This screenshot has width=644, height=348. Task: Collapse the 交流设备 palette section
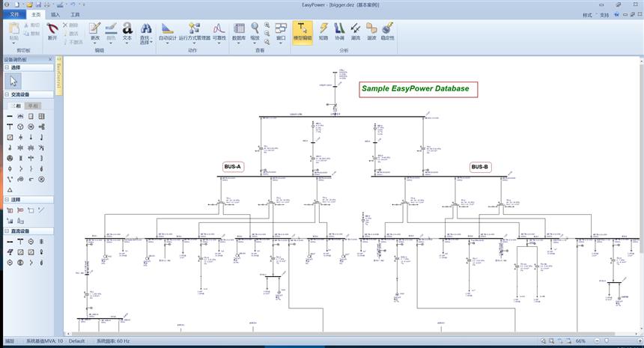pos(7,94)
